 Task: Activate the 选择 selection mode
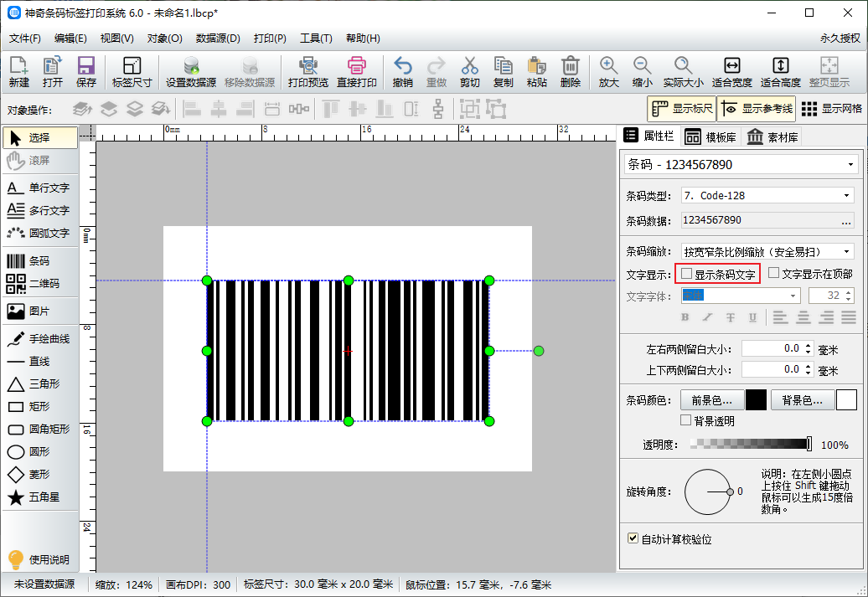pyautogui.click(x=40, y=138)
